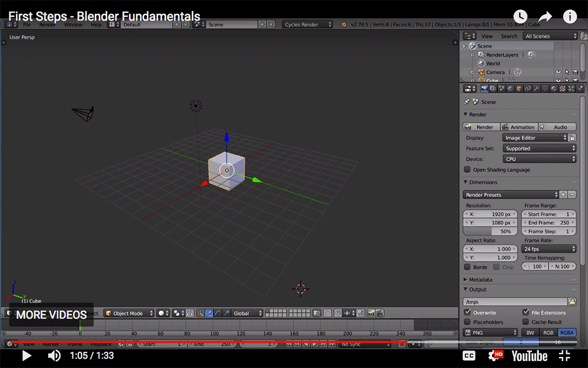This screenshot has width=588, height=368.
Task: Open the Render Layers properties tab
Action: tap(493, 89)
